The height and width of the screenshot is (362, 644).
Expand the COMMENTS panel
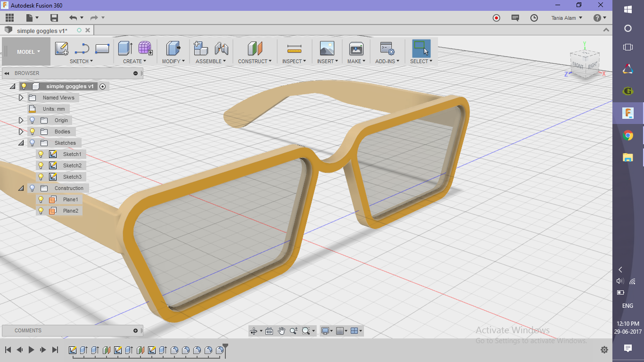pyautogui.click(x=135, y=330)
